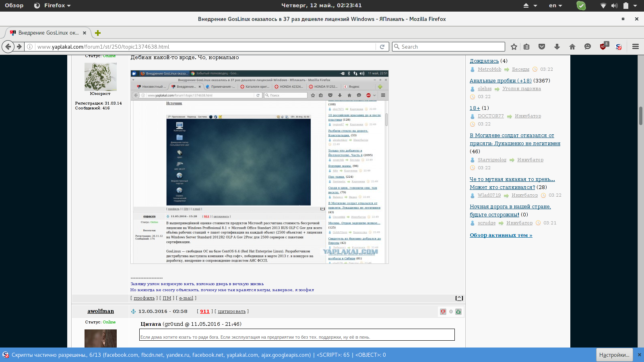Open the eject drive indicator in top bar
Screen dimensions: 644x362
[x=526, y=6]
